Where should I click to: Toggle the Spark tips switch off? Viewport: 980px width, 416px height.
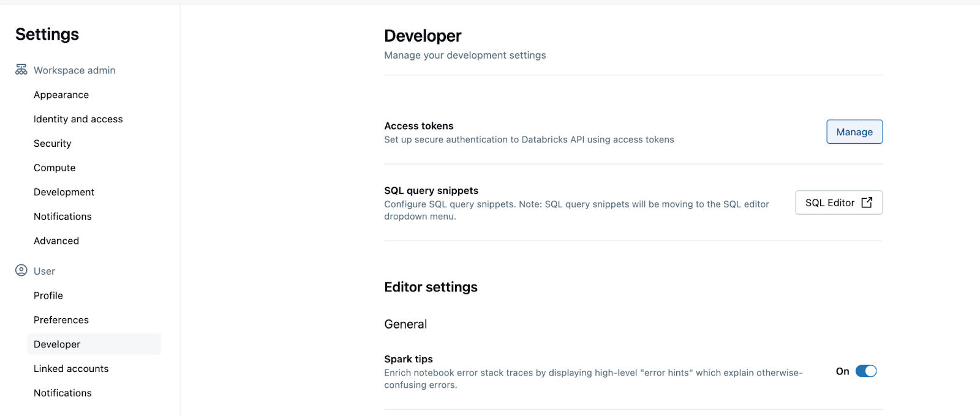[x=865, y=371]
